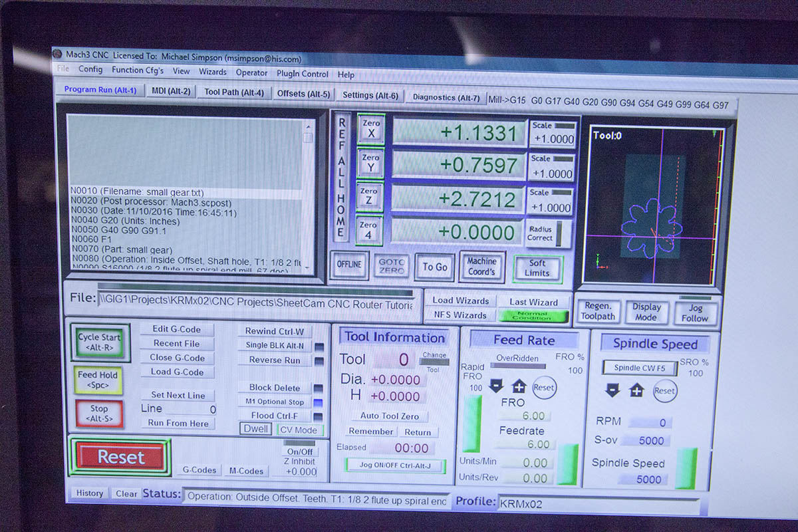This screenshot has height=532, width=798.
Task: Reset the spindle speed override
Action: pyautogui.click(x=664, y=391)
